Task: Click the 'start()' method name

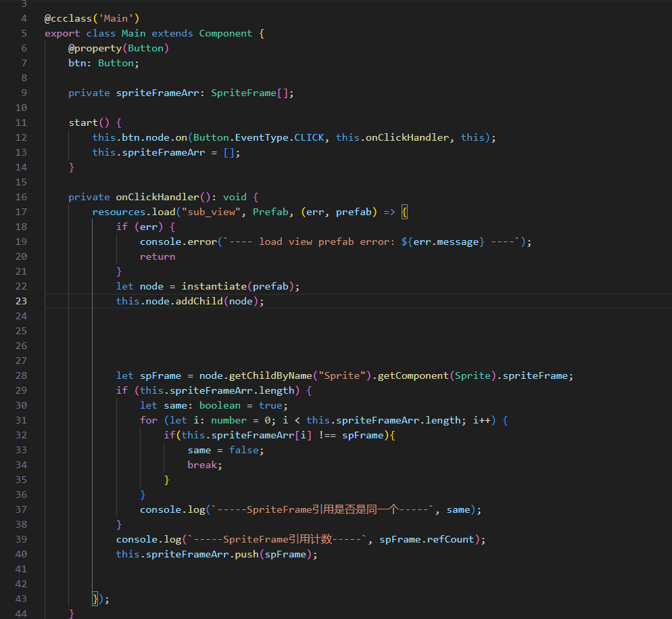Action: pos(89,122)
